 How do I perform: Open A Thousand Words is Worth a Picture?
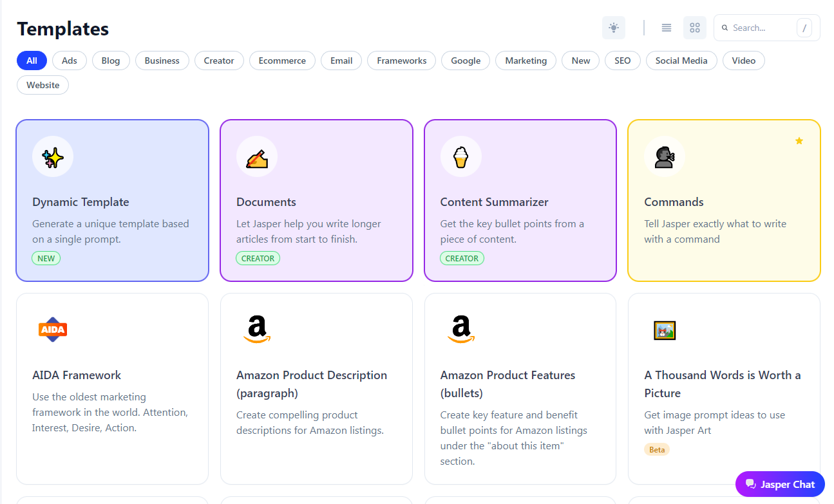point(723,384)
